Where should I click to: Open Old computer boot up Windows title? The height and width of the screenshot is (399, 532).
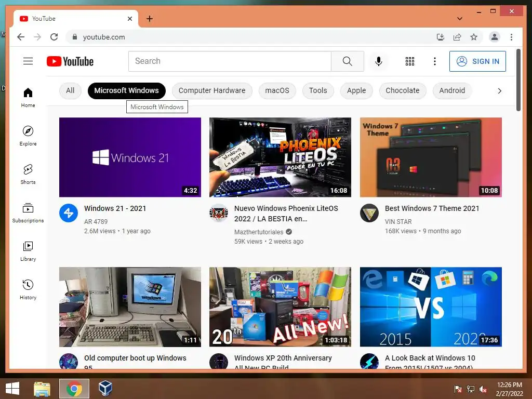(135, 362)
